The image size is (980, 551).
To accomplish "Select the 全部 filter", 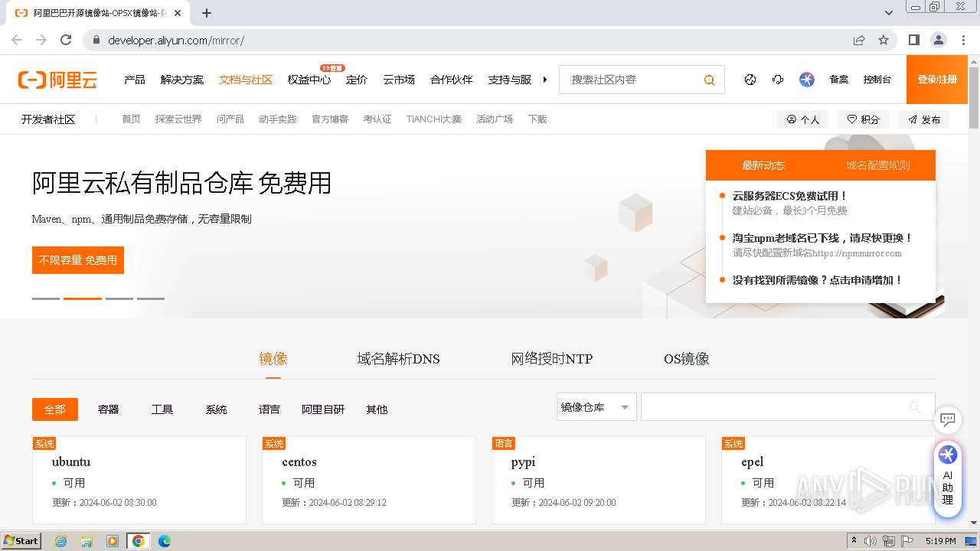I will tap(55, 409).
